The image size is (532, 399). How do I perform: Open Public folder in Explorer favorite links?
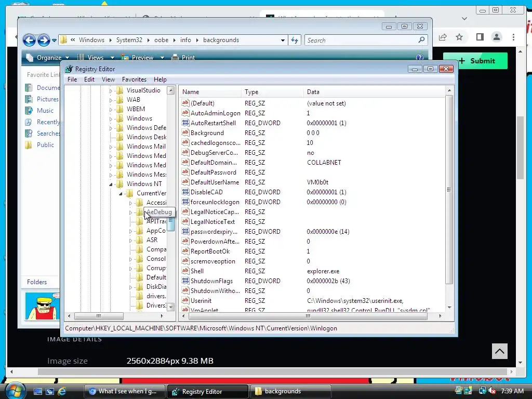45,145
